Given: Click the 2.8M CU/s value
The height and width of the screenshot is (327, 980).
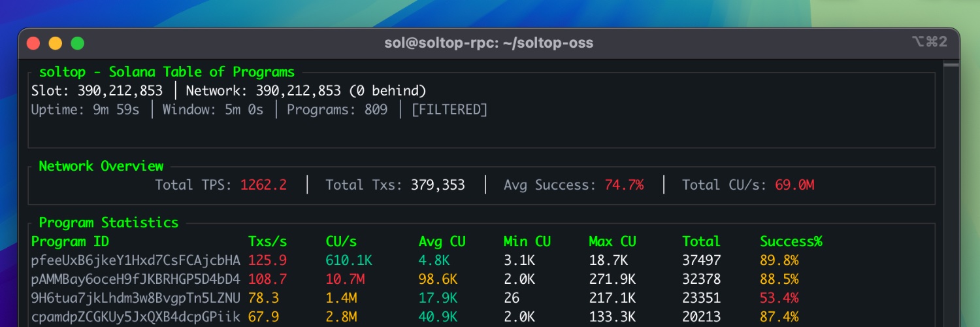Looking at the screenshot, I should tap(341, 317).
